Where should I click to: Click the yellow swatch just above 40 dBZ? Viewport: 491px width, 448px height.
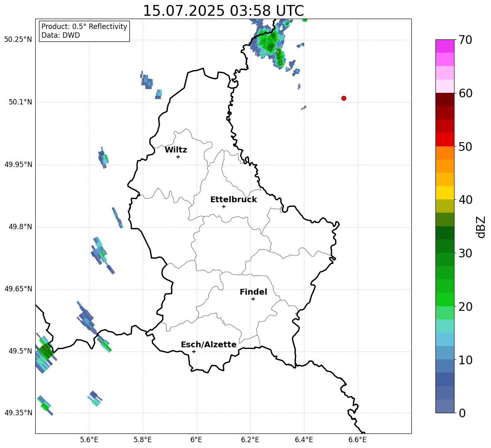coord(445,193)
